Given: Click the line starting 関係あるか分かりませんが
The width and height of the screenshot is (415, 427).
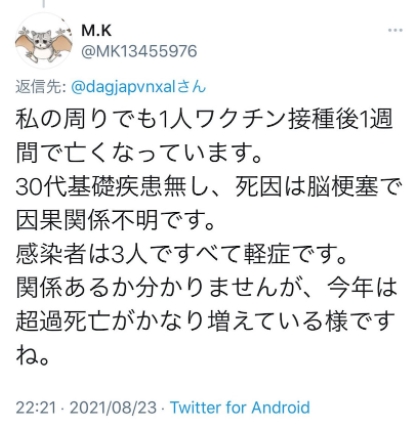Looking at the screenshot, I should [x=207, y=287].
